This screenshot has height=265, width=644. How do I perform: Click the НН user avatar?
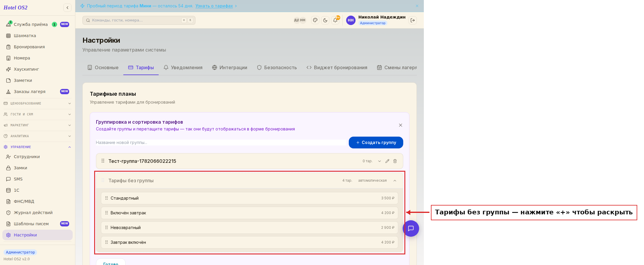pyautogui.click(x=351, y=20)
